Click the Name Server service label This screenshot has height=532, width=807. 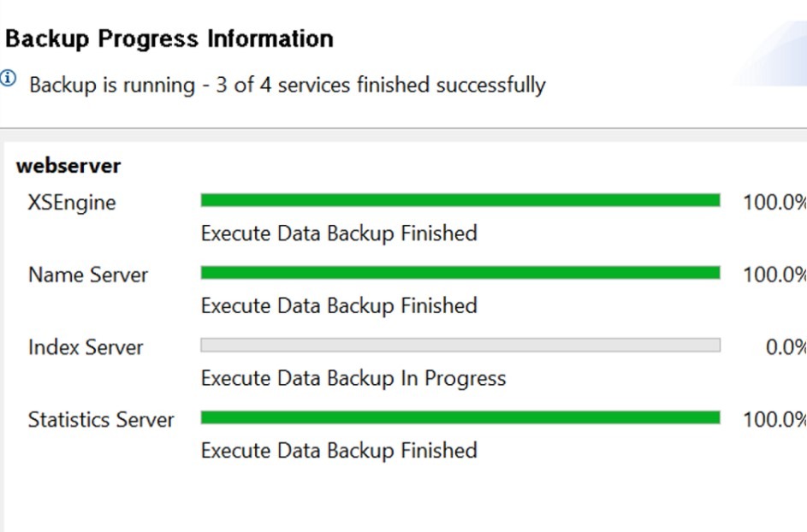88,275
